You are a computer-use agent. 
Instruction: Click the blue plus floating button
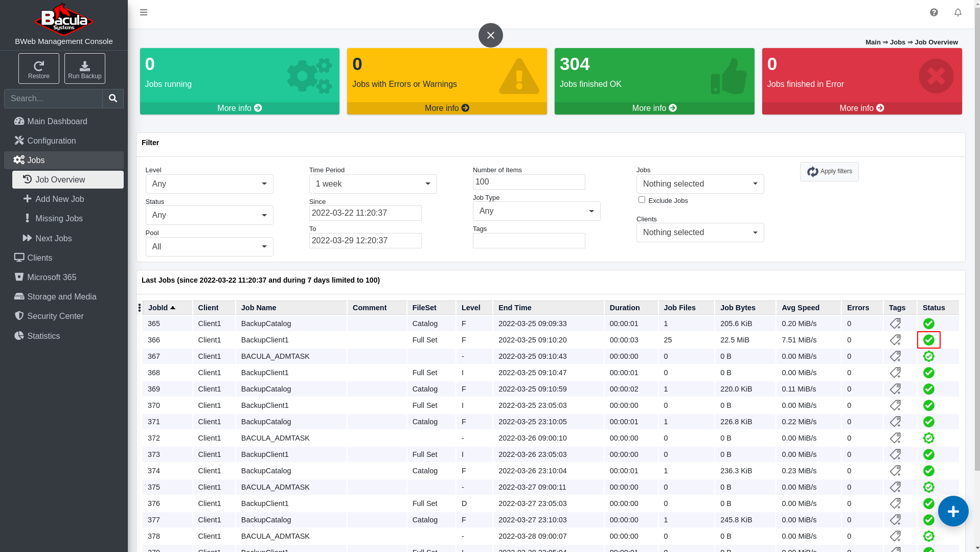[953, 511]
